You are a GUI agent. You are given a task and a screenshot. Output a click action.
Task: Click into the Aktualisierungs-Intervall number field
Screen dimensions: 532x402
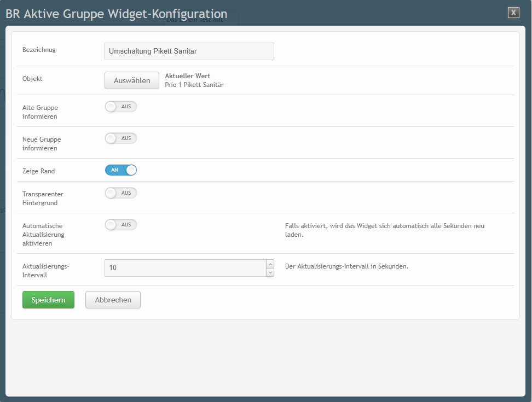(185, 268)
